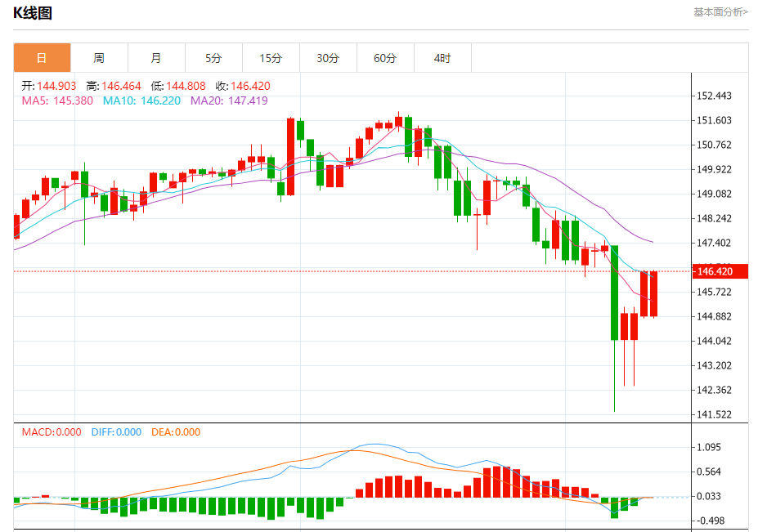Click the 149.082 price axis label
758x532 pixels.
click(714, 194)
